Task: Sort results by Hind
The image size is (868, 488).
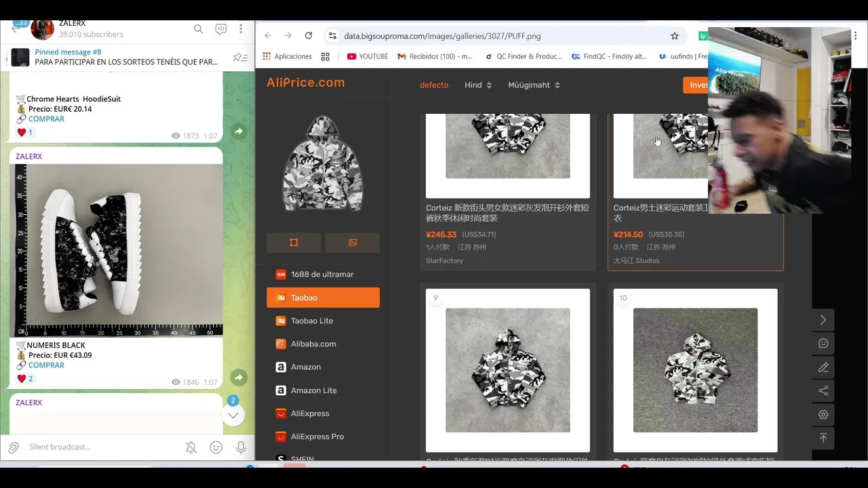Action: point(478,85)
